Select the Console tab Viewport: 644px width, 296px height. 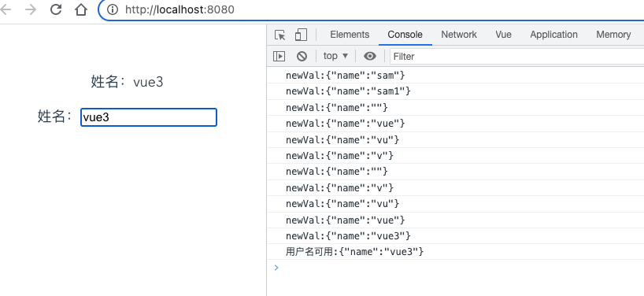point(405,35)
